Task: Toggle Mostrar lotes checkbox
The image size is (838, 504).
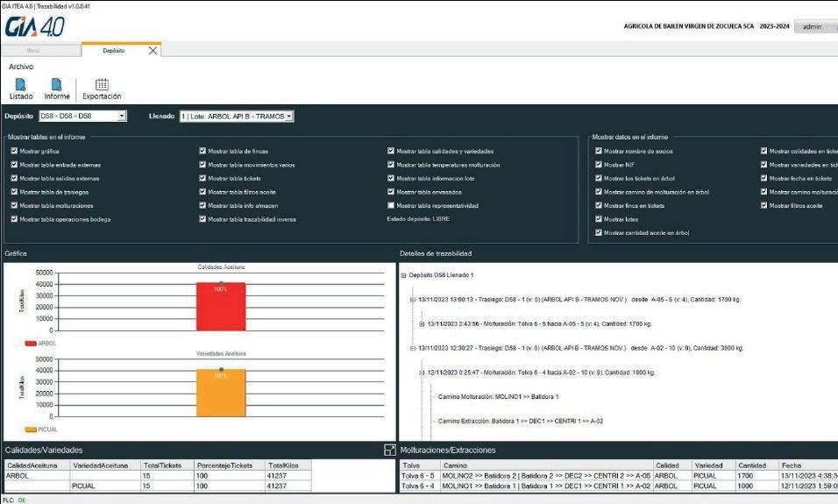Action: click(599, 218)
